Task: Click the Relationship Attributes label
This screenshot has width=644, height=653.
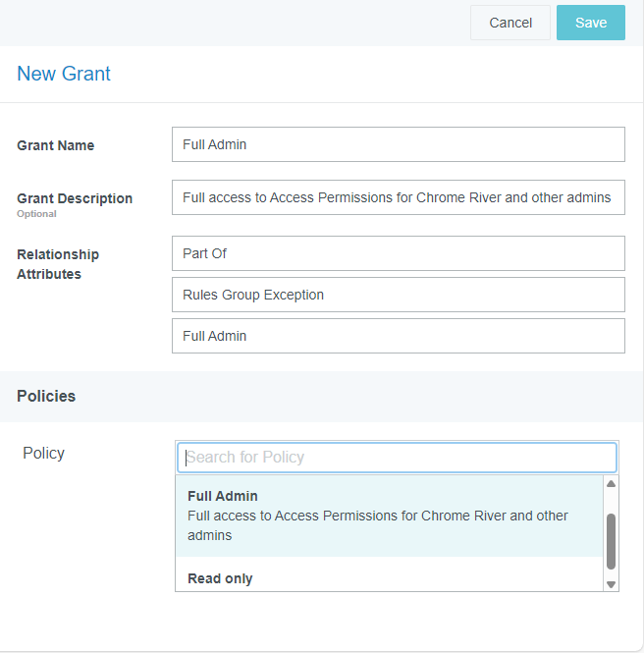Action: (x=58, y=264)
